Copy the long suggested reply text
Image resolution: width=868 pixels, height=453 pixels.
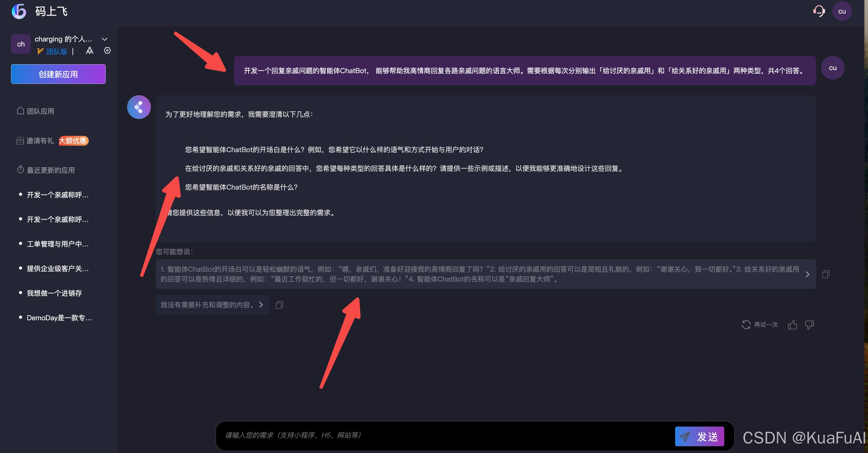[x=826, y=274]
